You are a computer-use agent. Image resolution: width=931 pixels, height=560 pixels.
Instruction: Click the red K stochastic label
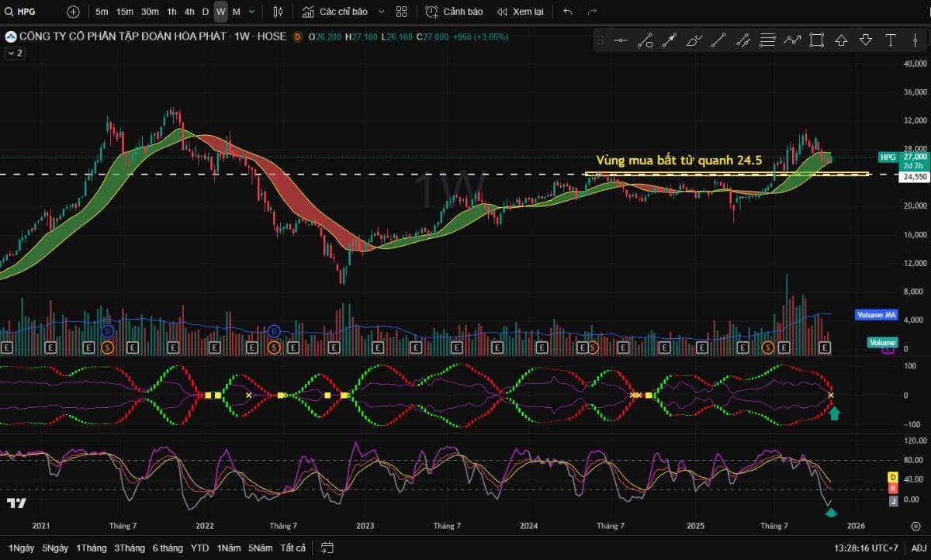[x=893, y=488]
